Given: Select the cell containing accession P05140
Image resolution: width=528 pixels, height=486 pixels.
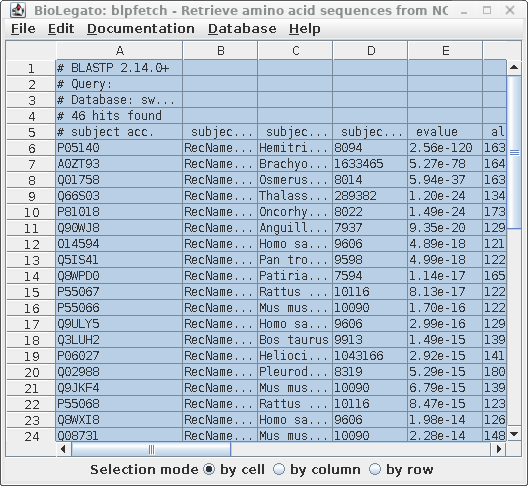Looking at the screenshot, I should pos(119,148).
